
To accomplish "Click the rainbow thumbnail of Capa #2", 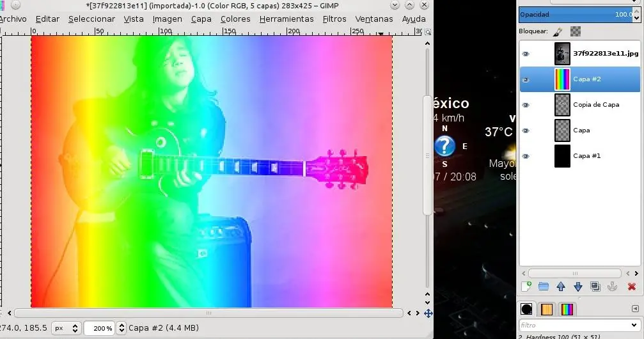I will click(562, 79).
